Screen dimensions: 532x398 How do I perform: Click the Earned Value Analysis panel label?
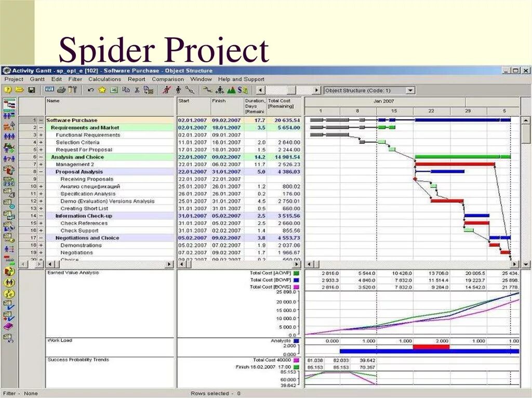[73, 272]
